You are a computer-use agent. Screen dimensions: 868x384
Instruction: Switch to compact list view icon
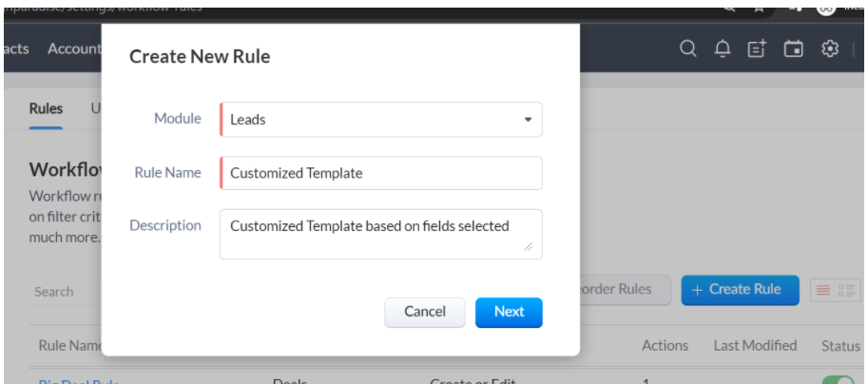(x=823, y=290)
